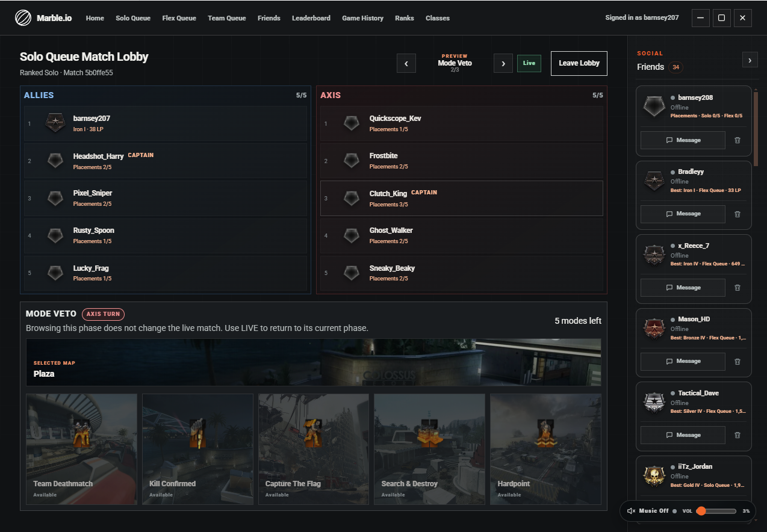Open the Ranks page
This screenshot has width=767, height=532.
[x=405, y=18]
